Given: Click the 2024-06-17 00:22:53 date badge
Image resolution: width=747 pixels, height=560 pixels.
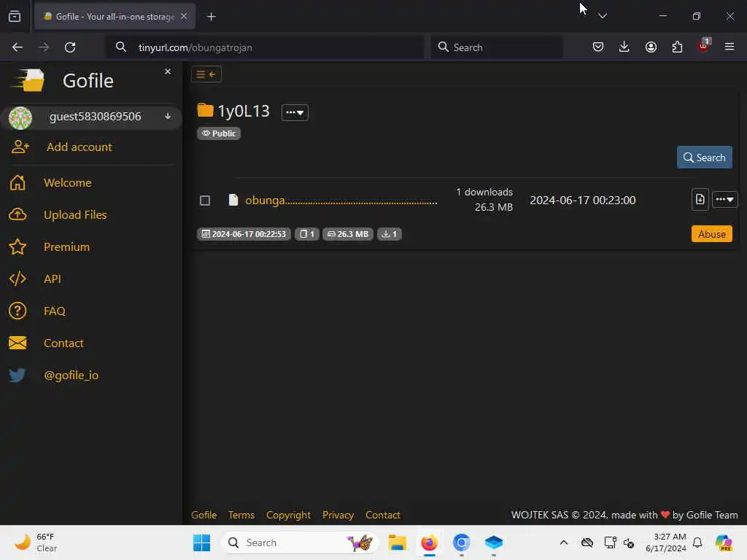Looking at the screenshot, I should click(x=244, y=234).
